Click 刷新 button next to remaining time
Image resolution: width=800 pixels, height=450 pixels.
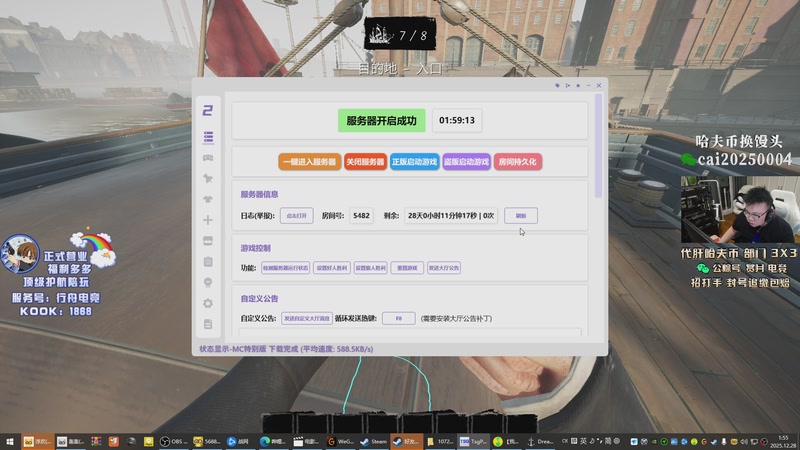(x=521, y=216)
